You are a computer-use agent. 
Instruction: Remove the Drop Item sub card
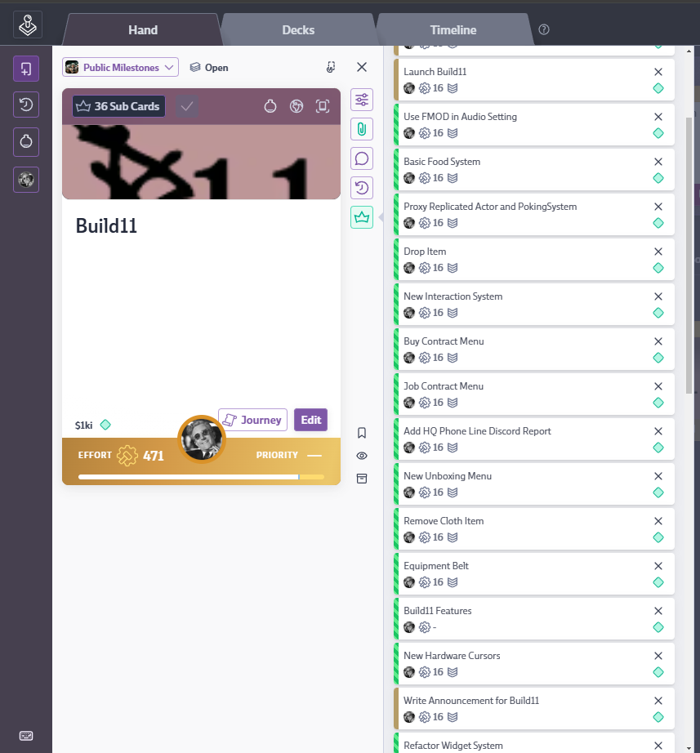[x=658, y=252]
